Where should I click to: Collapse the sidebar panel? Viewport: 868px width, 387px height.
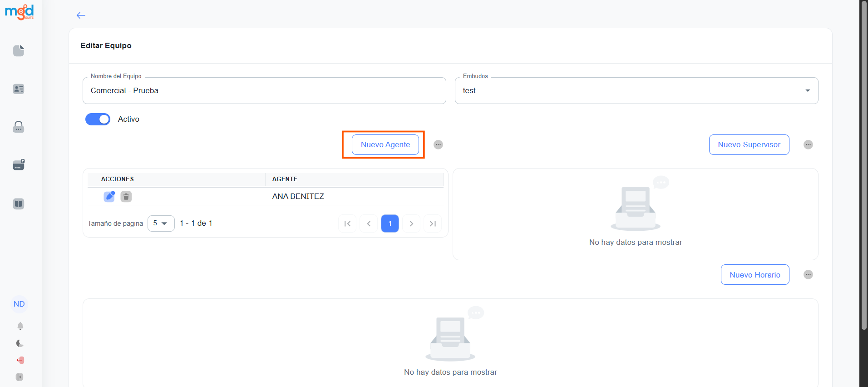tap(20, 377)
